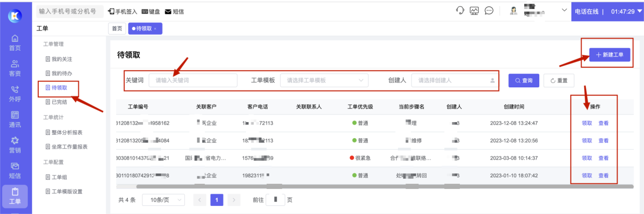Switch to the 首页 tab
The width and height of the screenshot is (644, 214).
click(117, 29)
